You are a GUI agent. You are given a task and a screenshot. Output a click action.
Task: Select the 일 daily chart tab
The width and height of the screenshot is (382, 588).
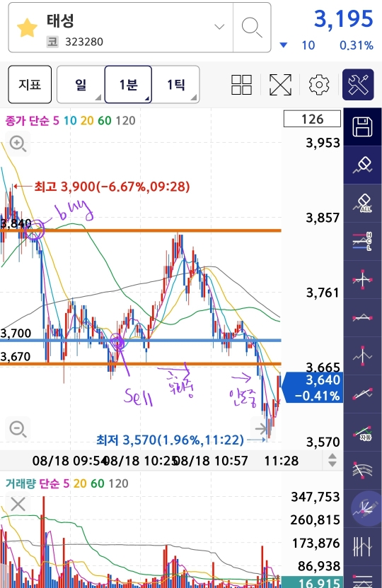81,84
